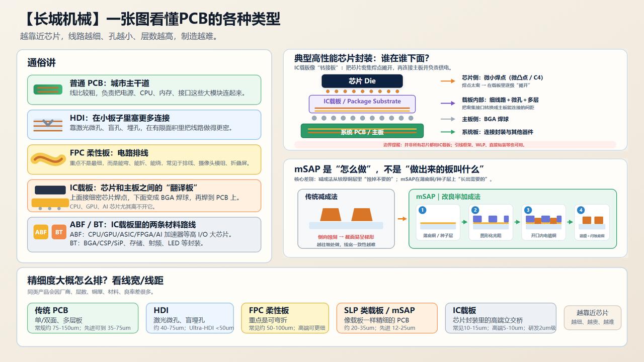Click mSAP step 4 number badge
Image resolution: width=644 pixels, height=362 pixels.
click(581, 210)
